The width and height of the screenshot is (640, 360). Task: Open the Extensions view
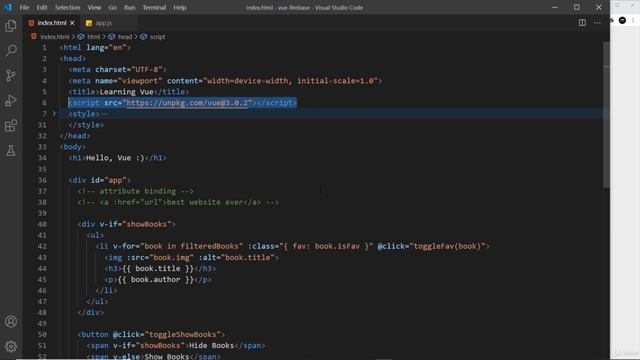point(11,126)
